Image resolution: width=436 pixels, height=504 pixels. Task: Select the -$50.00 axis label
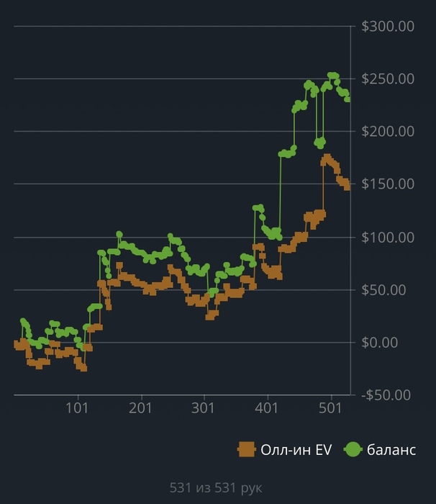pyautogui.click(x=386, y=395)
